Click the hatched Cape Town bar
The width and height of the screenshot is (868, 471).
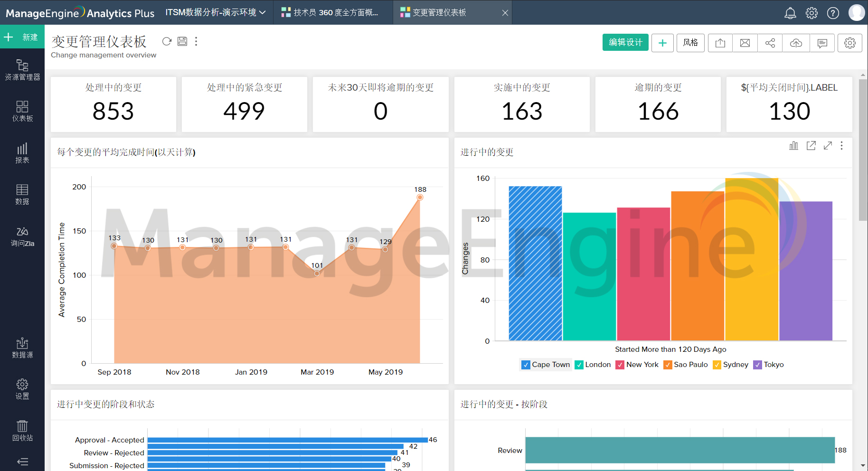click(535, 264)
